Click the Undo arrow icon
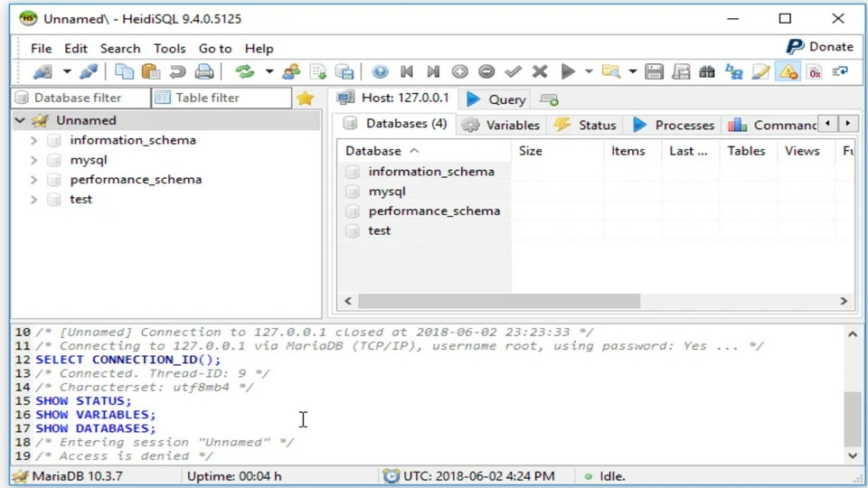 [x=178, y=72]
